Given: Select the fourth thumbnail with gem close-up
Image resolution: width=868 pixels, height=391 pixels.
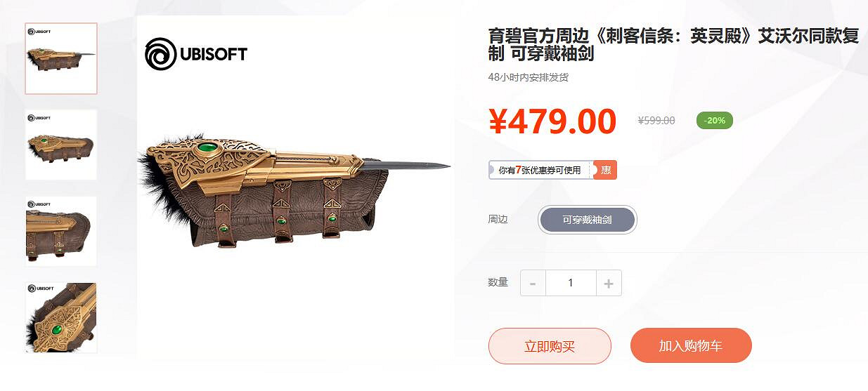Looking at the screenshot, I should click(61, 318).
